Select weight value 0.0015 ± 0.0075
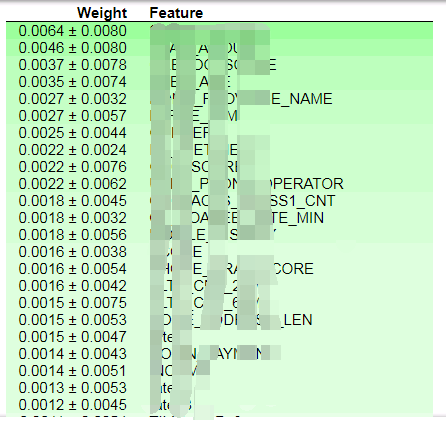Screen dimensions: 446x423 73,303
